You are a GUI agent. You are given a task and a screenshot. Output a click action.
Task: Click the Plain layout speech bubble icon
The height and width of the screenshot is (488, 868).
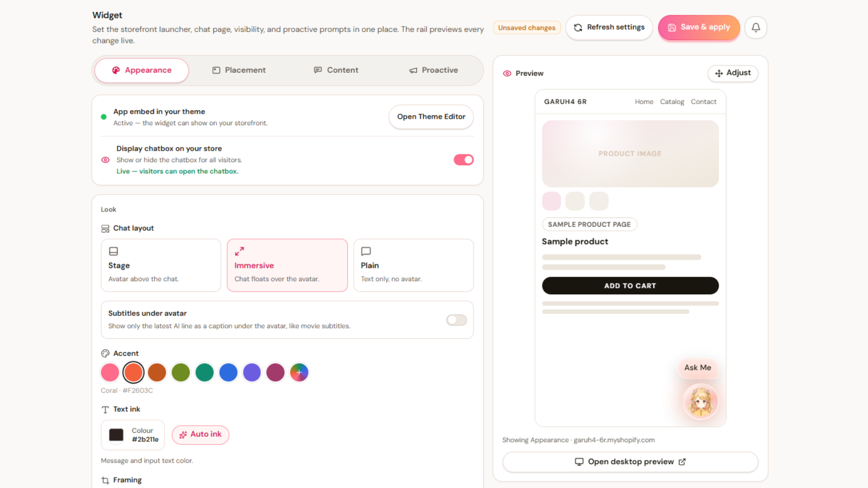tap(366, 251)
